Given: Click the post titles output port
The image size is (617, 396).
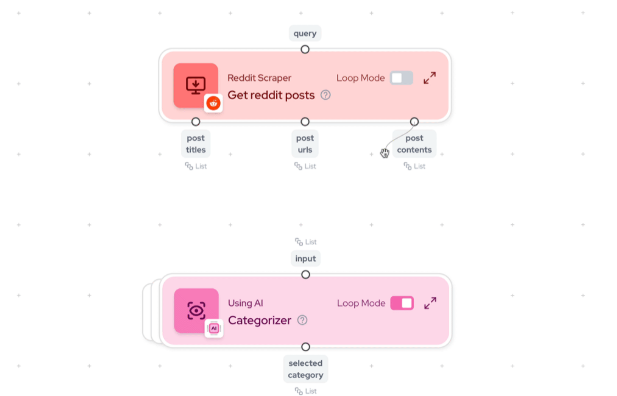Looking at the screenshot, I should (x=196, y=122).
